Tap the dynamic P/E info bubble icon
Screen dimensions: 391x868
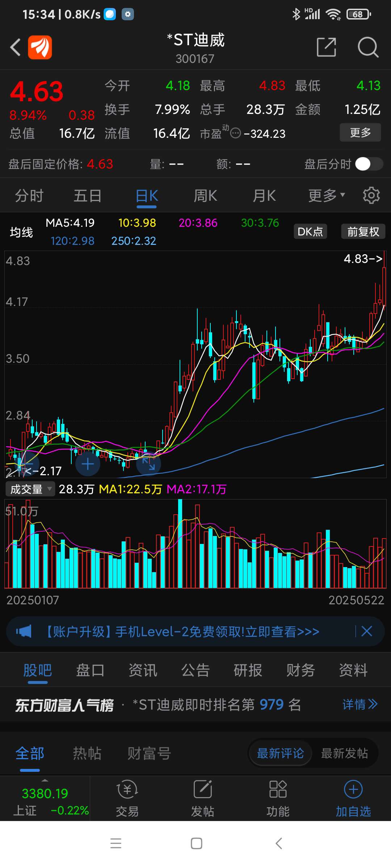click(x=235, y=133)
